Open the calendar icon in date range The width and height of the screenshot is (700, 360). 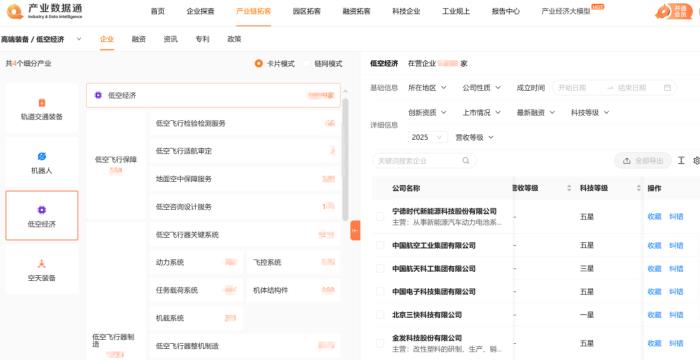click(667, 88)
